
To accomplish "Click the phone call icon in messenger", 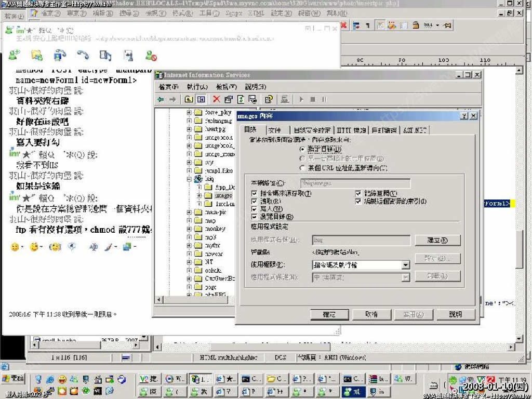I will (x=83, y=55).
